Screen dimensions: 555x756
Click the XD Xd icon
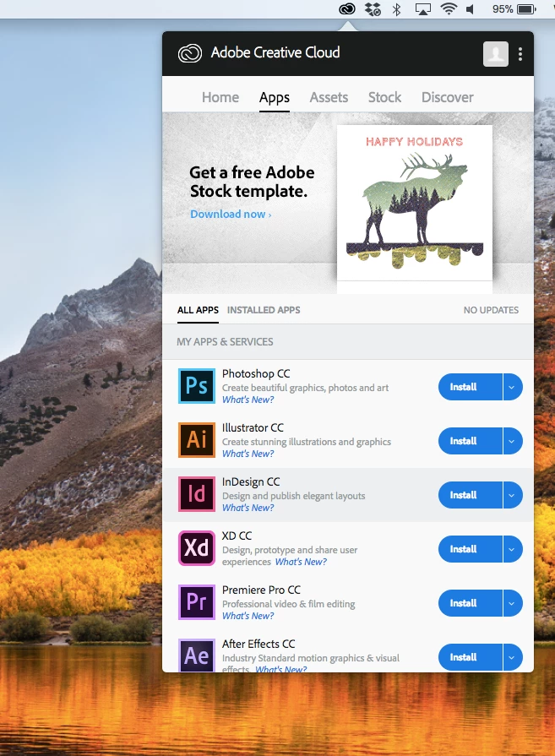coord(197,547)
